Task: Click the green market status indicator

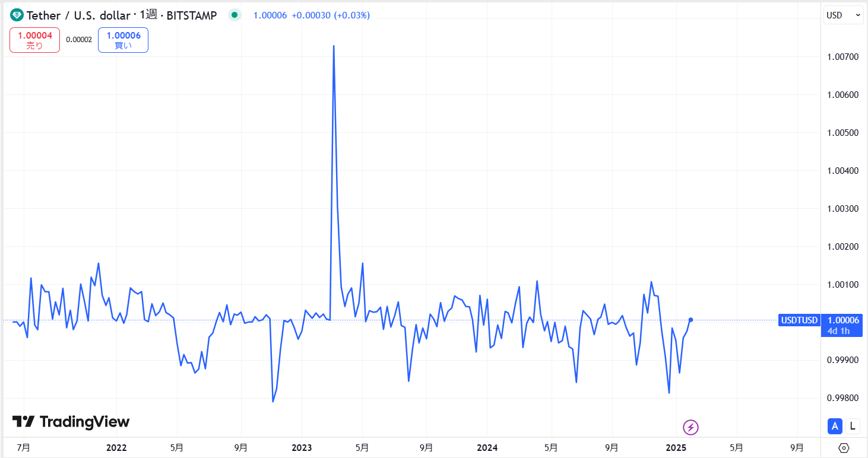Action: point(235,15)
